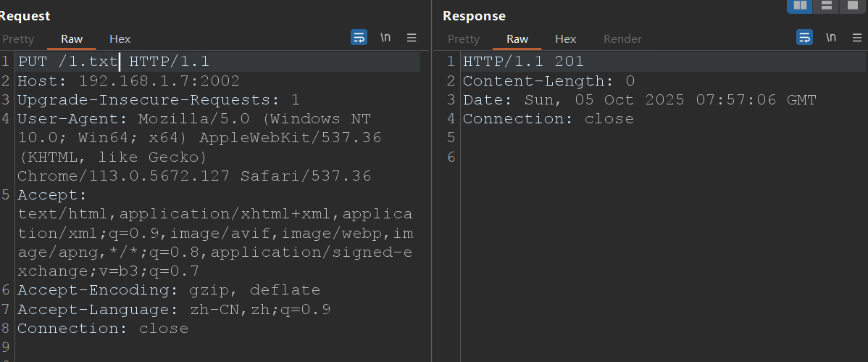The image size is (868, 362).
Task: Show non-printable \n characters in Request
Action: coord(385,38)
